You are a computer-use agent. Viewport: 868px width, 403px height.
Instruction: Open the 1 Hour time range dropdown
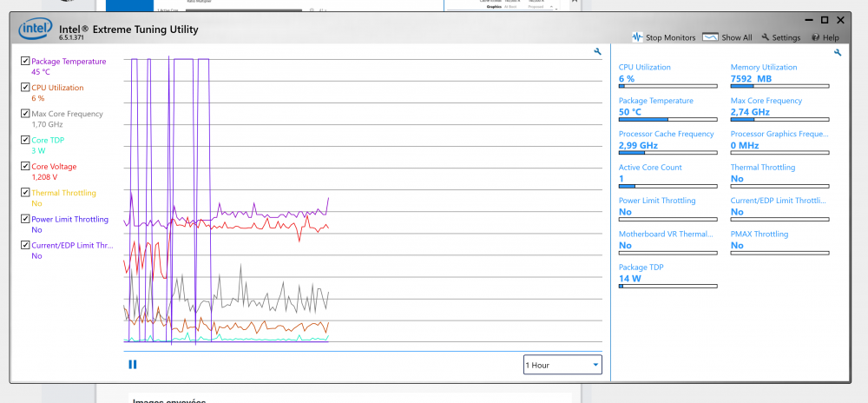562,365
